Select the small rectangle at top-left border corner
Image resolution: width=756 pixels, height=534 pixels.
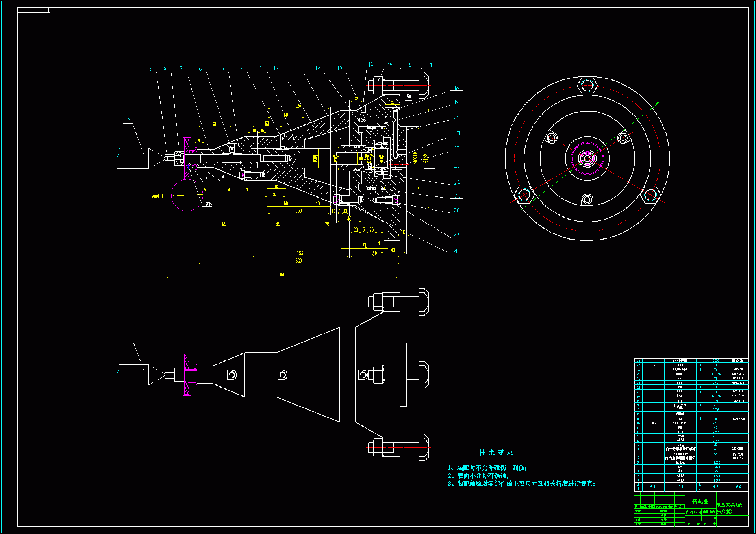click(x=33, y=10)
